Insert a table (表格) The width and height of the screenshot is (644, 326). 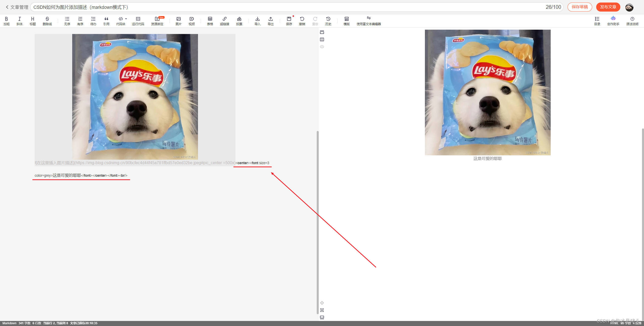coord(210,21)
